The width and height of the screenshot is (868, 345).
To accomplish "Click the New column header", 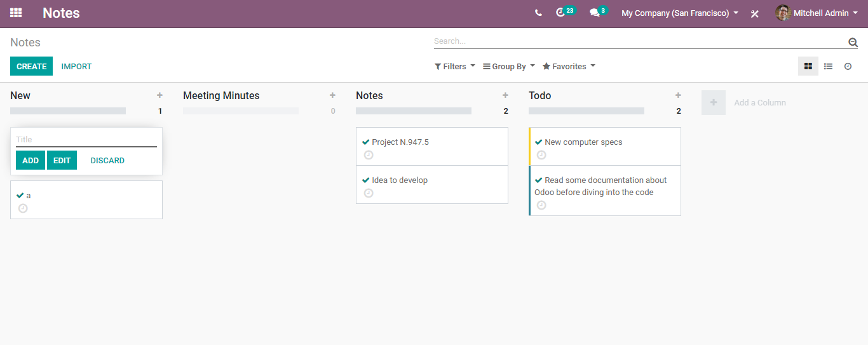I will pyautogui.click(x=20, y=95).
